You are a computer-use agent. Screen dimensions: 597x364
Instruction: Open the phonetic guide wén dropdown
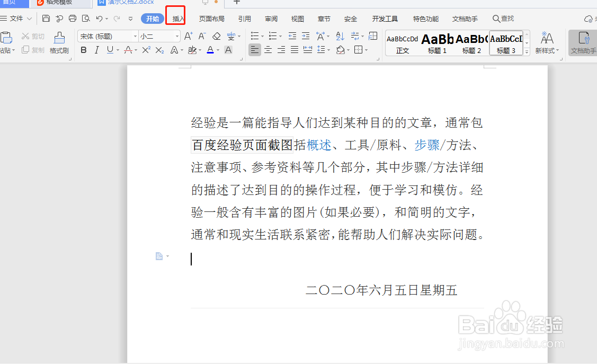[x=239, y=37]
